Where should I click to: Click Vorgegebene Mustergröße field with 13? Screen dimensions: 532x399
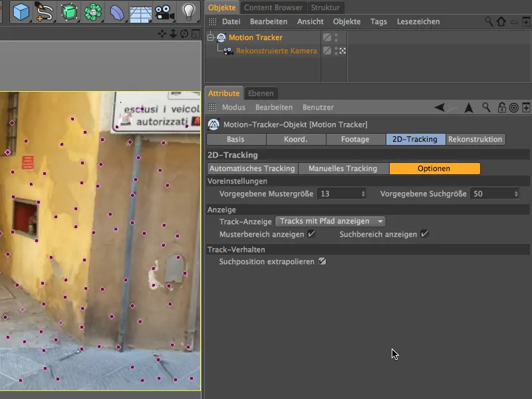[342, 194]
